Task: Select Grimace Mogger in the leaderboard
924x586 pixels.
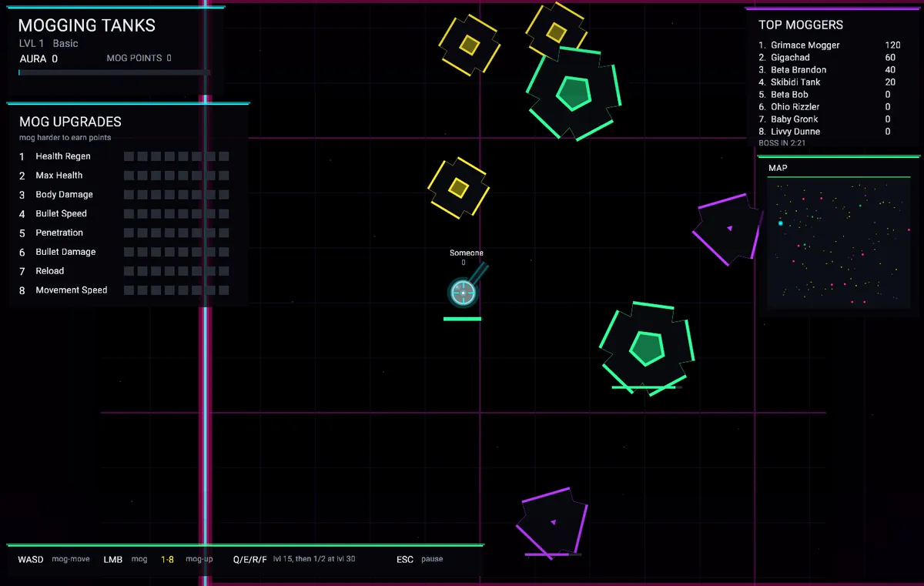Action: (829, 45)
